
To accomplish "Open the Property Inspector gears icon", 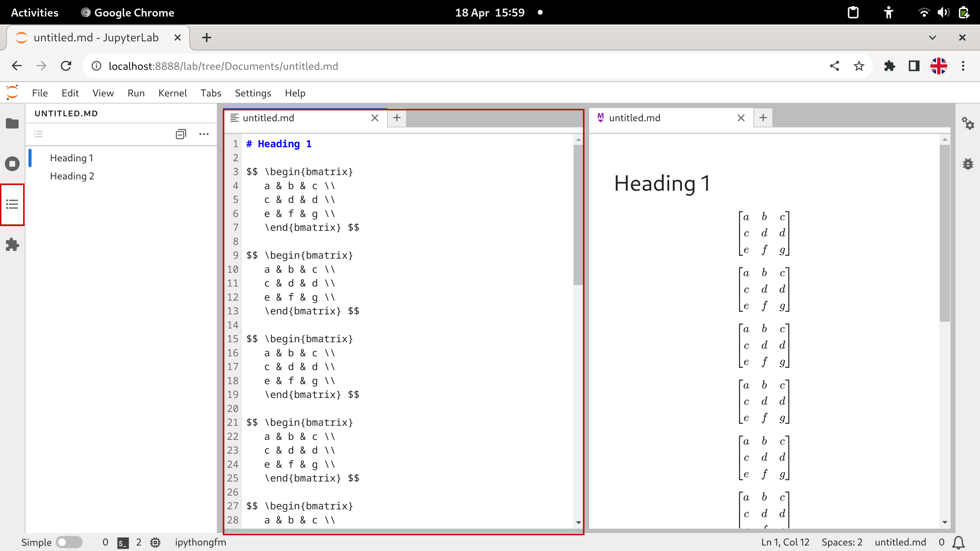I will click(968, 124).
